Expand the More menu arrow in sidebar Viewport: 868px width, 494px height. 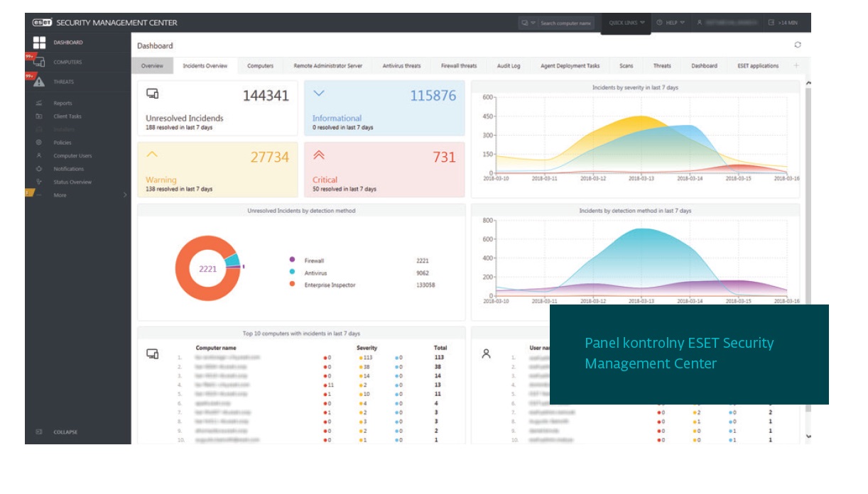click(125, 195)
